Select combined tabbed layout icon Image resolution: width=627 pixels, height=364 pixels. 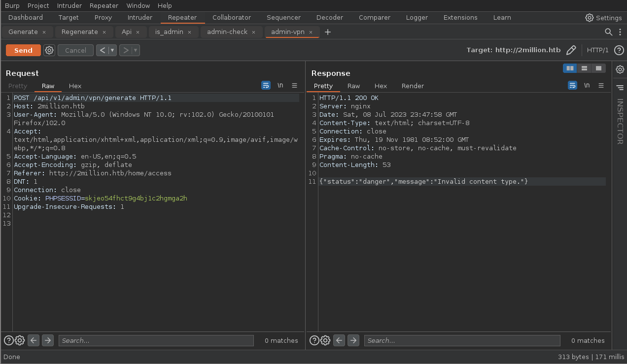598,68
